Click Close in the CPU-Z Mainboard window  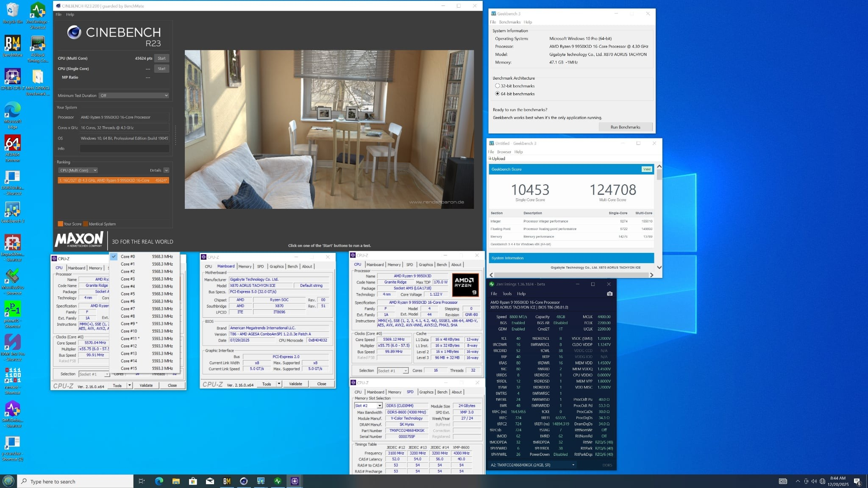click(322, 384)
